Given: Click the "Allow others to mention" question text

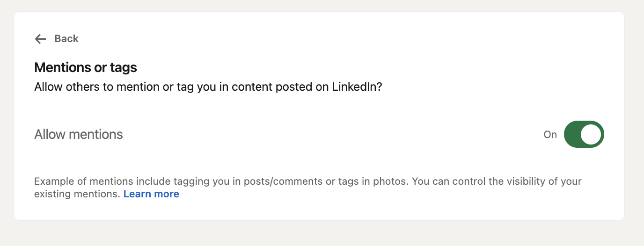Looking at the screenshot, I should (x=94, y=87).
